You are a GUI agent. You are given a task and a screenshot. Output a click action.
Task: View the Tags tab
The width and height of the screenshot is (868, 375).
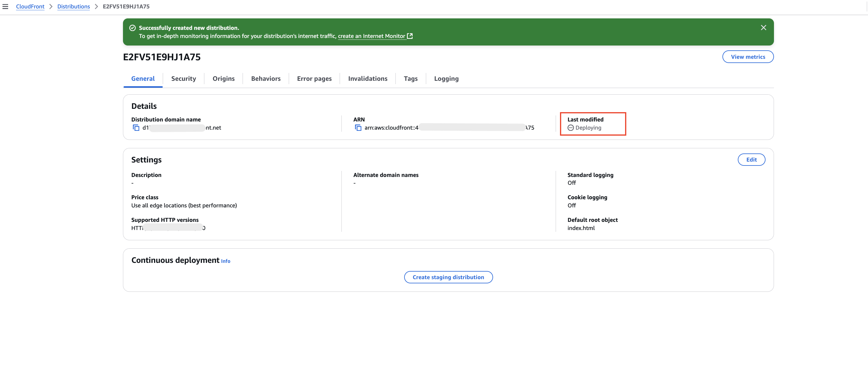tap(410, 78)
